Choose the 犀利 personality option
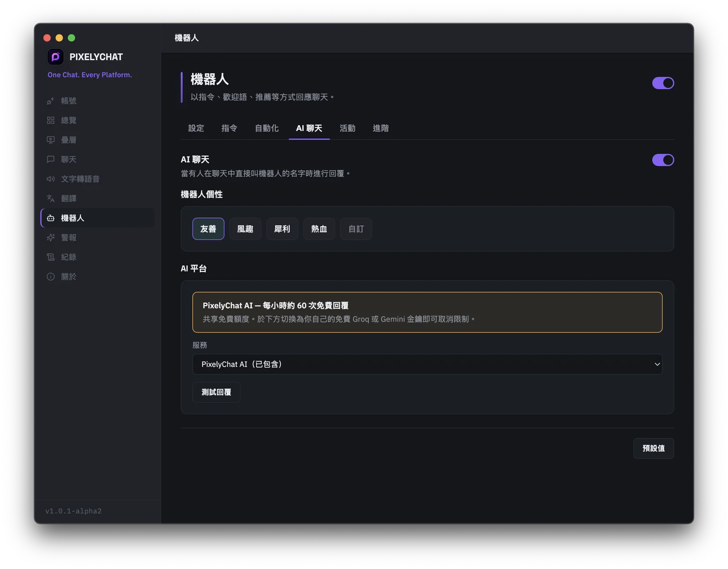This screenshot has height=569, width=728. [x=282, y=229]
